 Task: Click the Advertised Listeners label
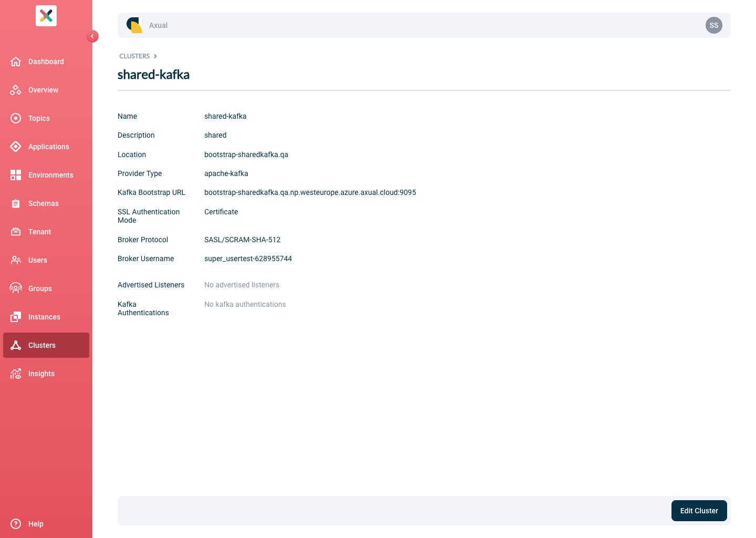click(151, 285)
